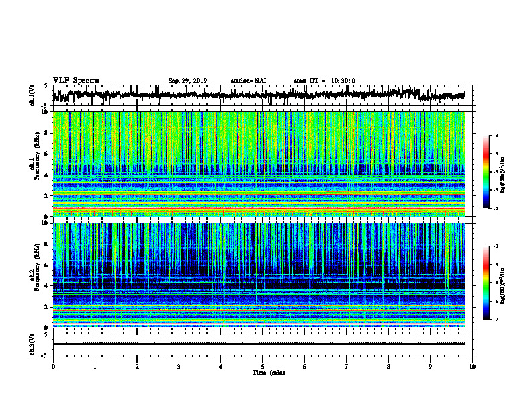
Task: Click time axis tick label 7
Action: click(x=347, y=367)
